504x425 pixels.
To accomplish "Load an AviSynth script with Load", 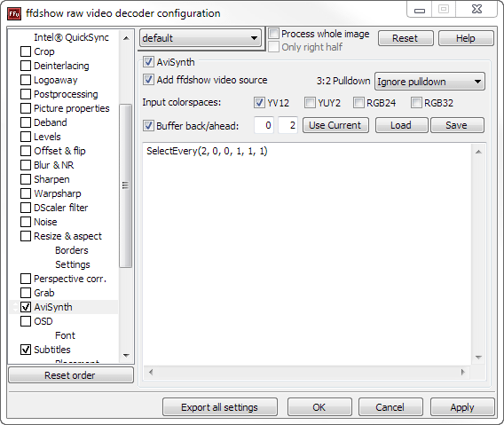I will click(x=401, y=125).
